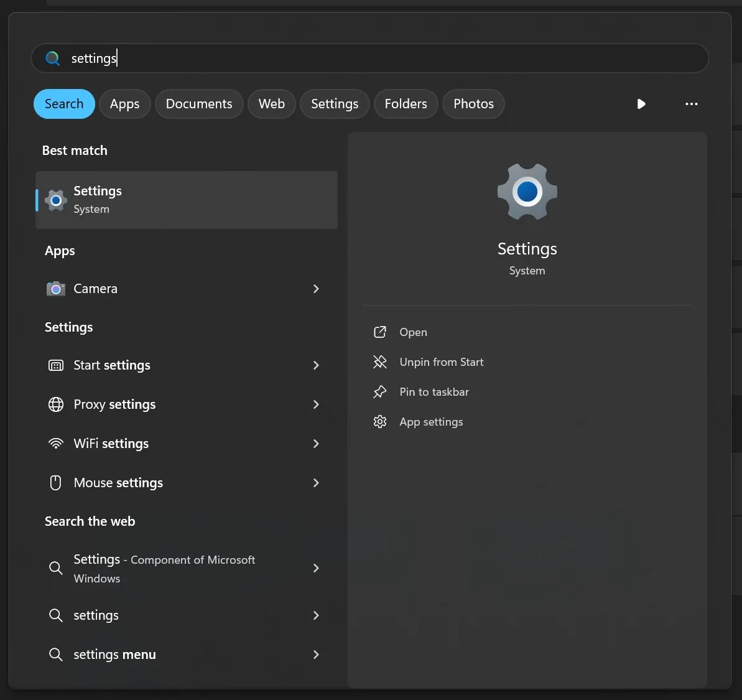The height and width of the screenshot is (700, 742).
Task: Switch to the Photos filter tab
Action: 474,104
